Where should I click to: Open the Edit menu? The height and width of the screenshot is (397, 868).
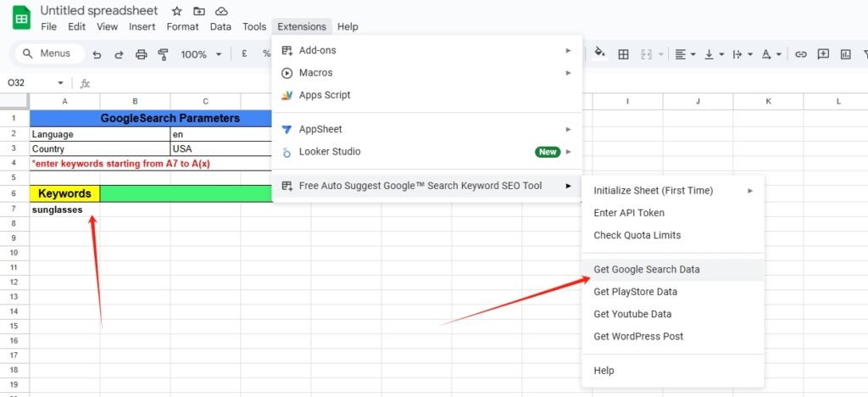pos(76,26)
